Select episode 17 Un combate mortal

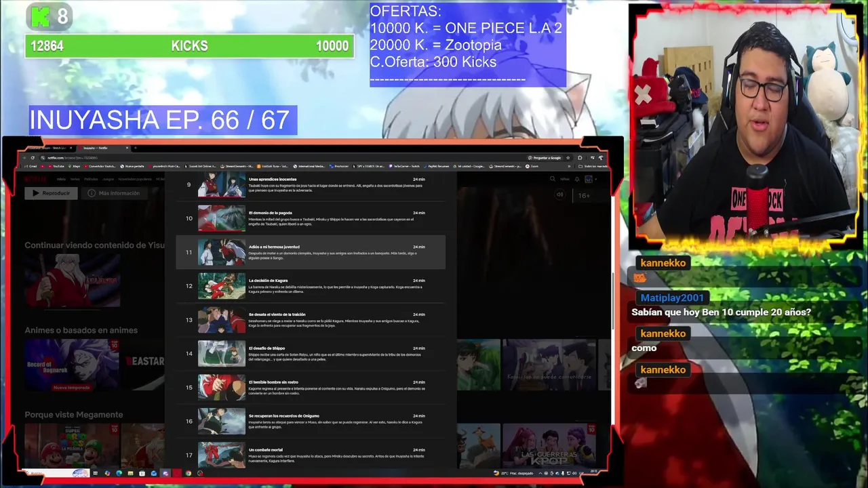click(x=311, y=454)
